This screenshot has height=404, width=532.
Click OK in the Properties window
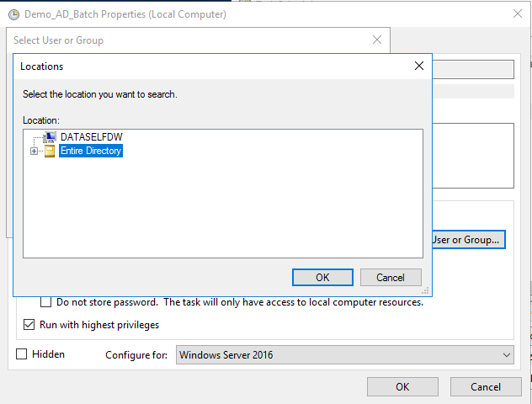tap(402, 386)
